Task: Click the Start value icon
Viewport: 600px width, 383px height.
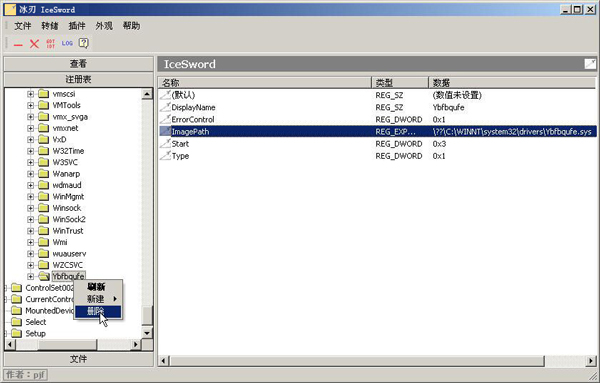Action: 165,144
